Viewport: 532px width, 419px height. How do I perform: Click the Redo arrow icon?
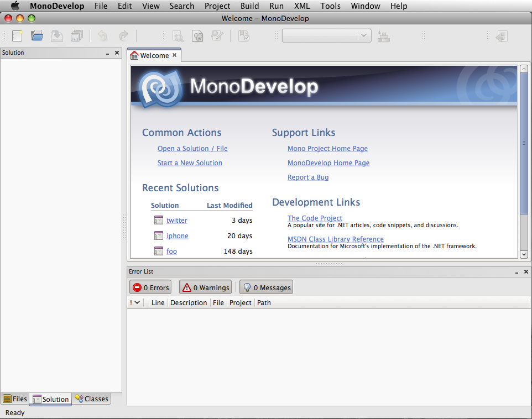click(123, 35)
